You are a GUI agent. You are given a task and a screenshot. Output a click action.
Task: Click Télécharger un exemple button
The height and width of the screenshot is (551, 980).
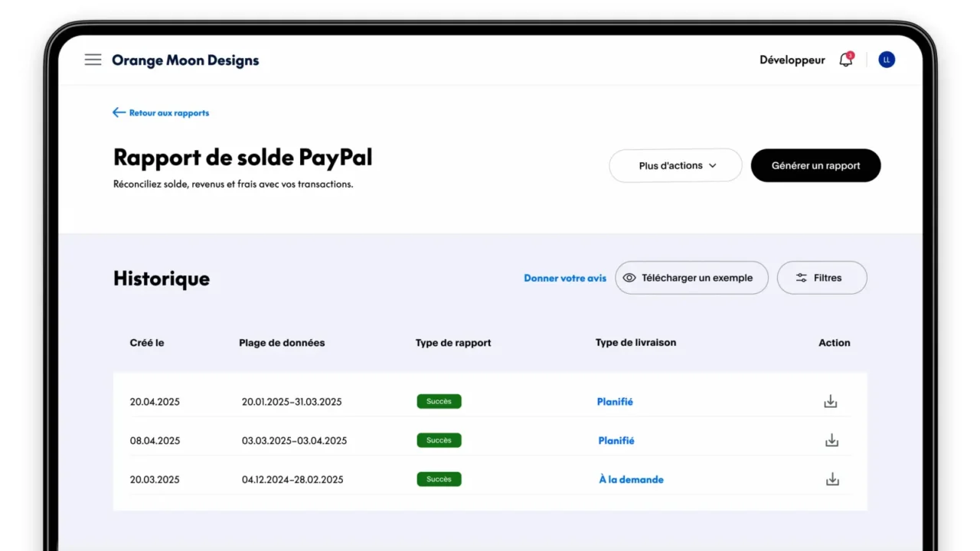[691, 278]
